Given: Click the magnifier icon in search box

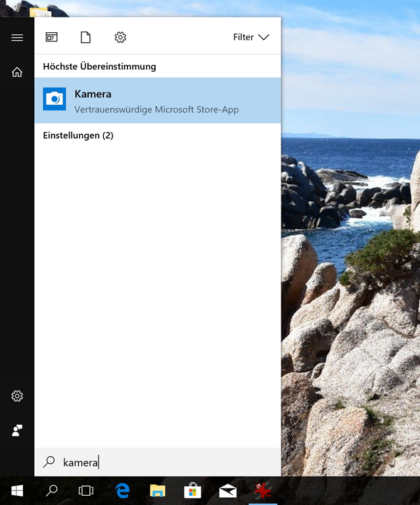Looking at the screenshot, I should (x=49, y=462).
